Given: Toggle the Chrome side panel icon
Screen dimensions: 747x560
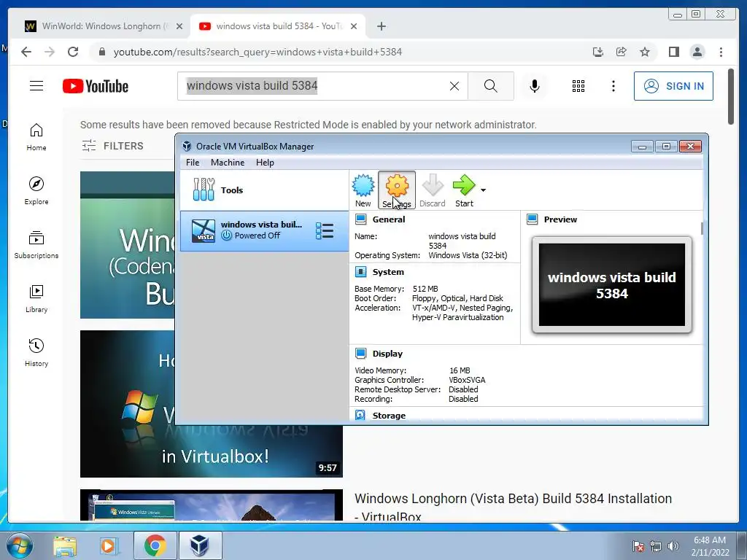Looking at the screenshot, I should (x=673, y=52).
